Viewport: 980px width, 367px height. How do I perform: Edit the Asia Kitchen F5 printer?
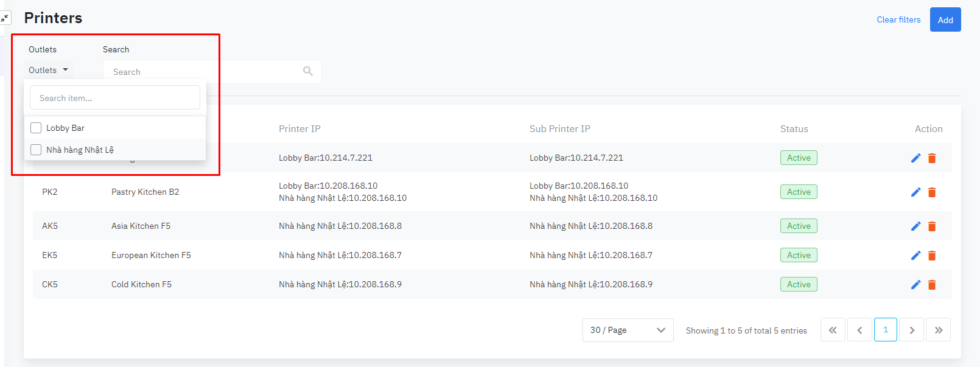(x=915, y=226)
